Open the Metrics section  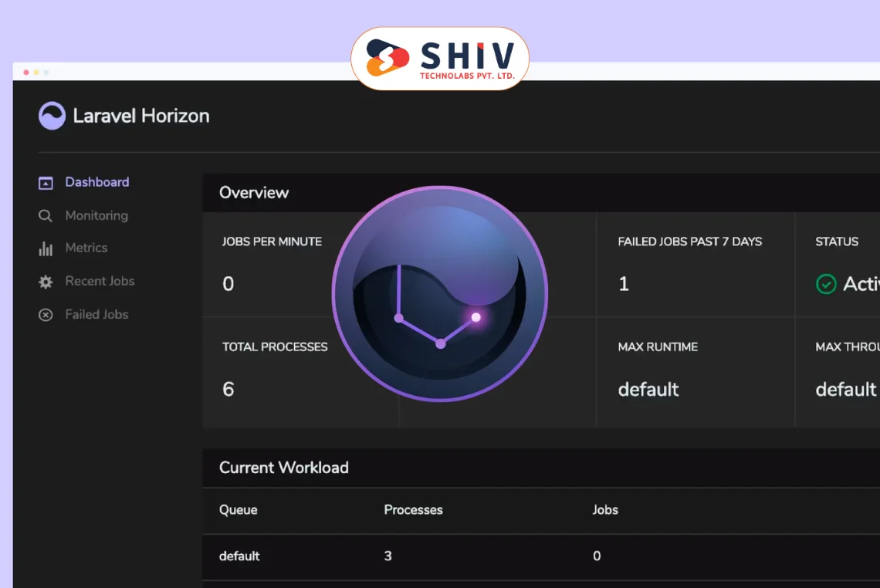pos(86,248)
